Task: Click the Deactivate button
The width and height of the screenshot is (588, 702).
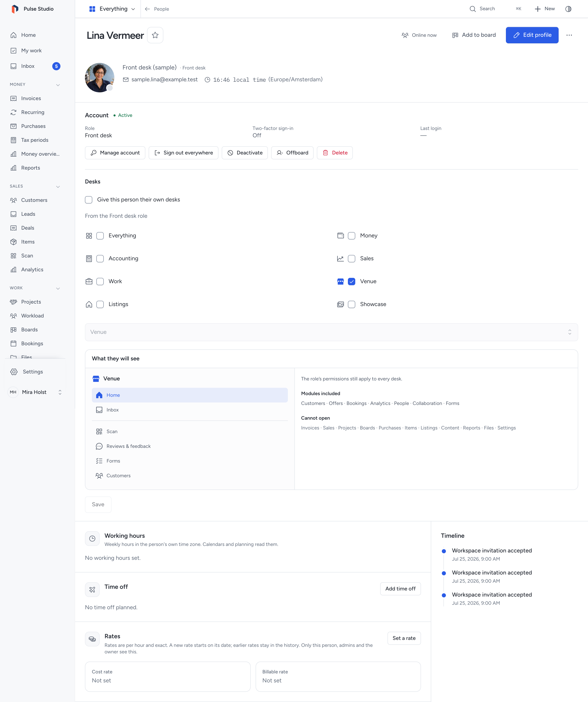Action: click(x=245, y=153)
